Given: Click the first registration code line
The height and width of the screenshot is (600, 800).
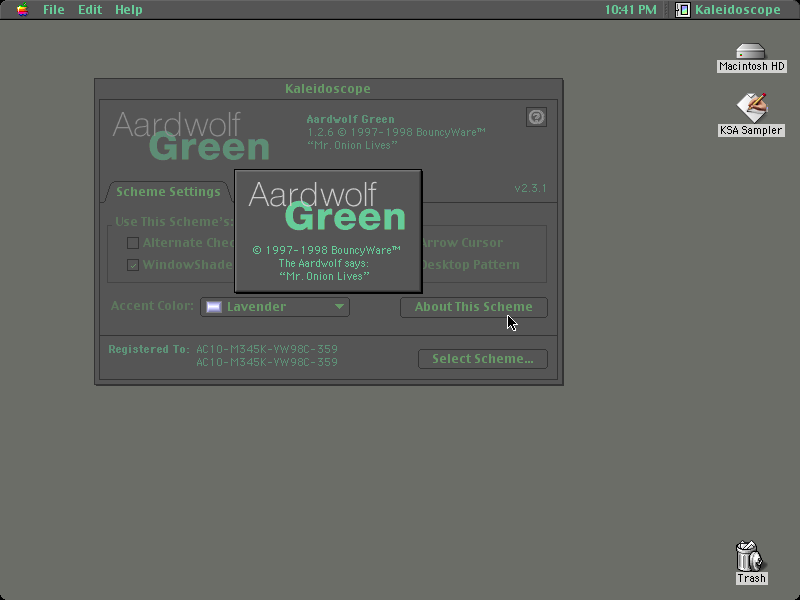Looking at the screenshot, I should (267, 349).
